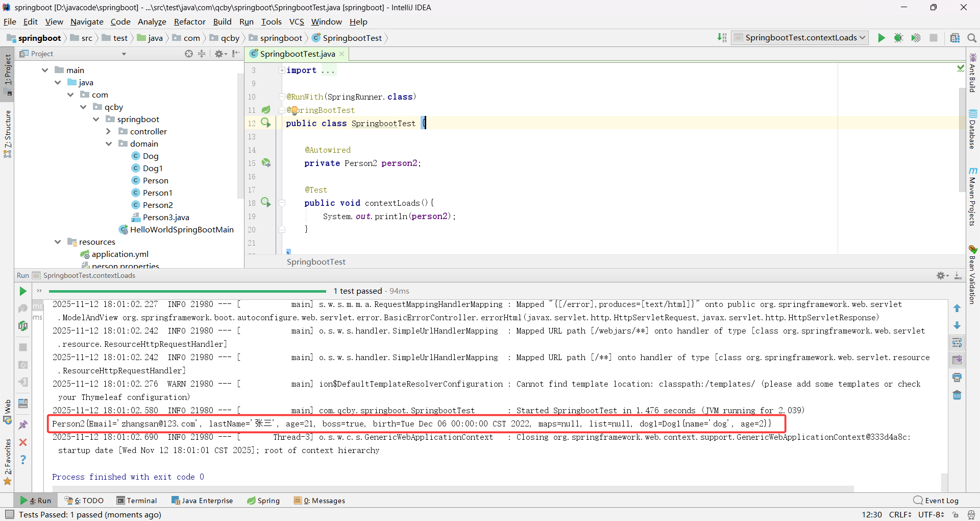
Task: Print the console output
Action: [957, 377]
